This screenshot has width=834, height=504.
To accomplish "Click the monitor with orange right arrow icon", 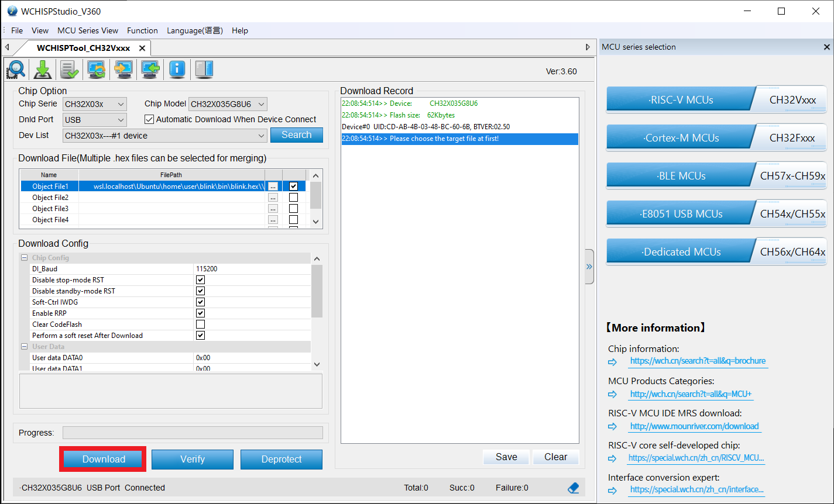I will tap(123, 70).
